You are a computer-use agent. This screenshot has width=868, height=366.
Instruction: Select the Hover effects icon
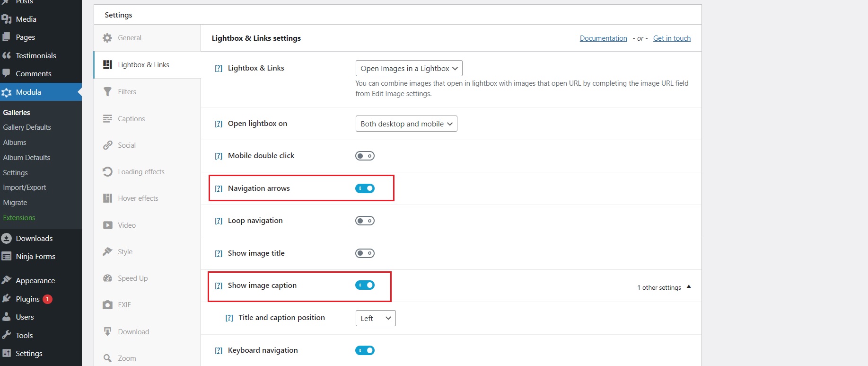[108, 198]
